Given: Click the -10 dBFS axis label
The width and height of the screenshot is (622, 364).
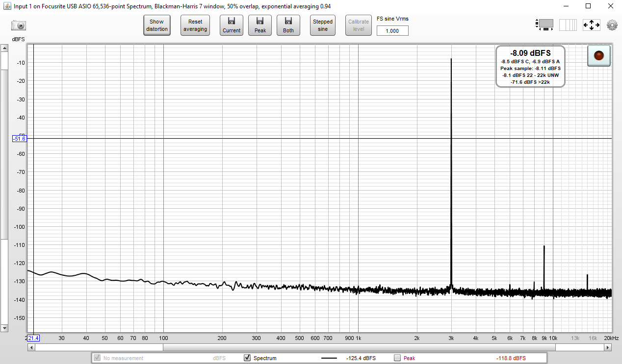Looking at the screenshot, I should pos(20,62).
